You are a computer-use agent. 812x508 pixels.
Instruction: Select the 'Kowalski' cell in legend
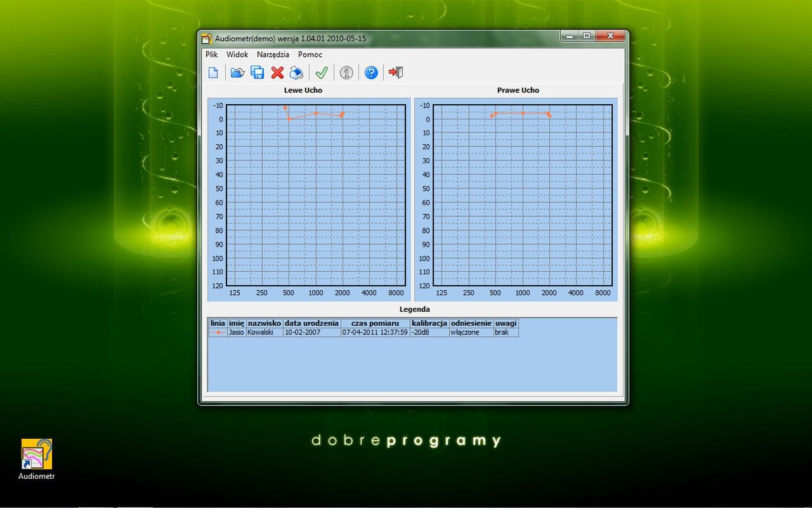click(x=265, y=332)
